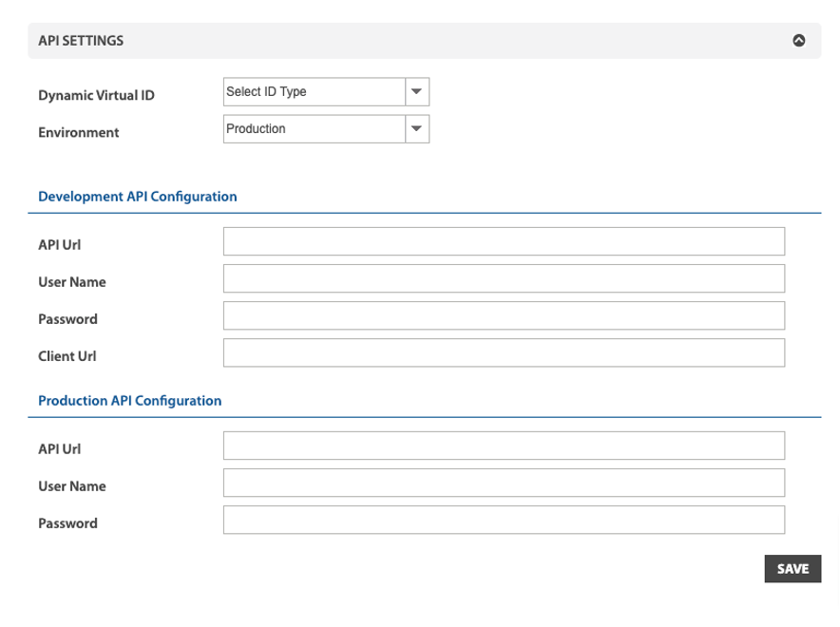Click the Save button
840x627 pixels.
[x=792, y=569]
